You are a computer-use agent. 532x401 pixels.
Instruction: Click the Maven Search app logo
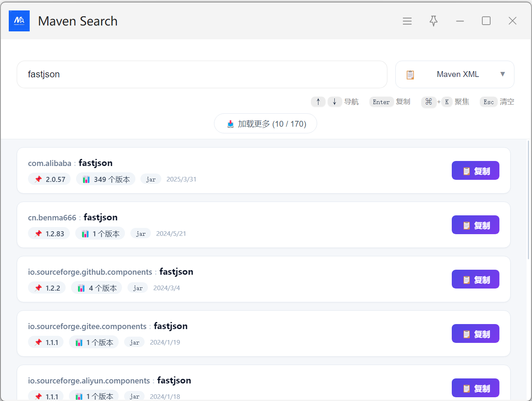[19, 21]
